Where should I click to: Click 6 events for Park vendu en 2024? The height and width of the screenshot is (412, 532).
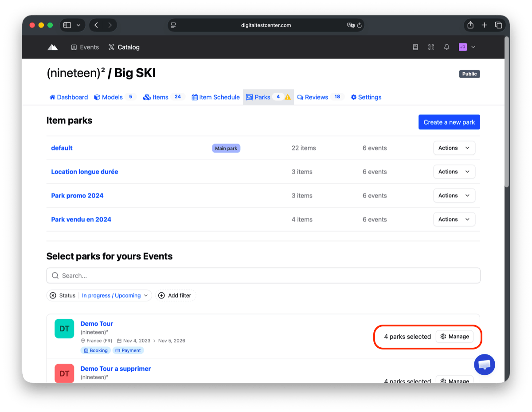coord(375,220)
